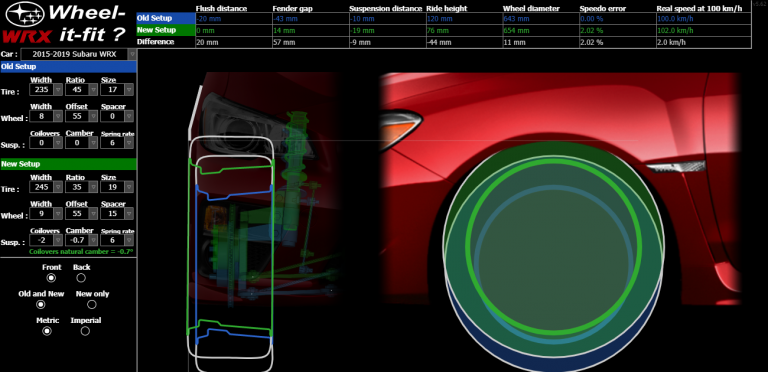
Task: Select the Front radio button
Action: point(51,278)
